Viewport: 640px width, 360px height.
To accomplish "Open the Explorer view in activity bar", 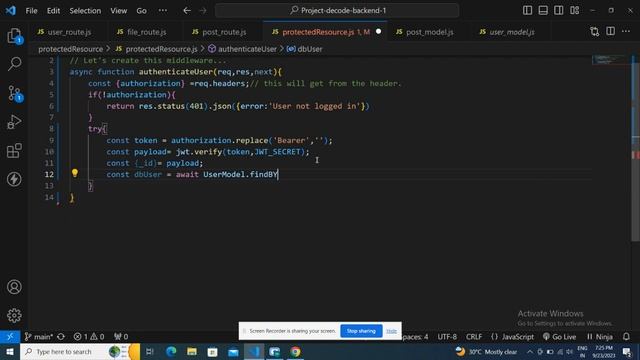I will point(14,36).
